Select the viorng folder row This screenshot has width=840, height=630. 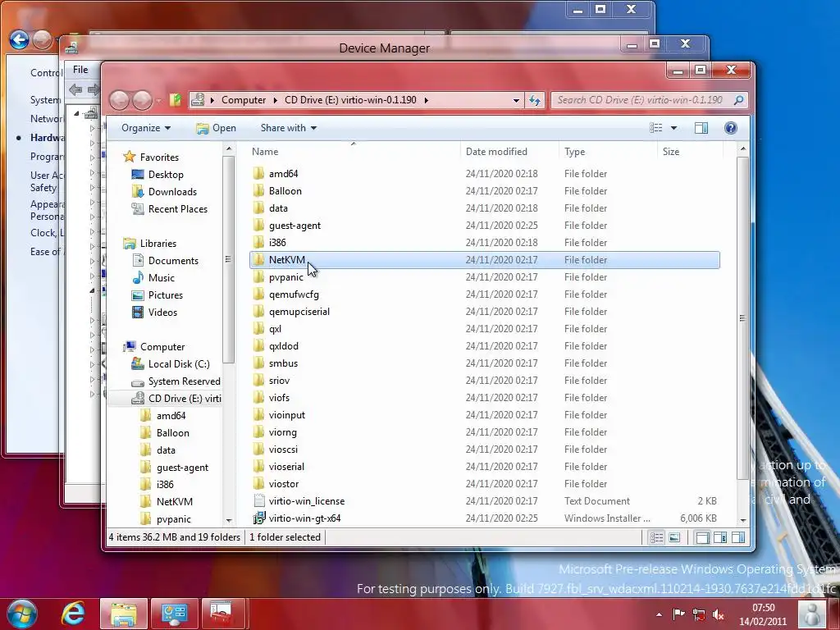tap(485, 432)
